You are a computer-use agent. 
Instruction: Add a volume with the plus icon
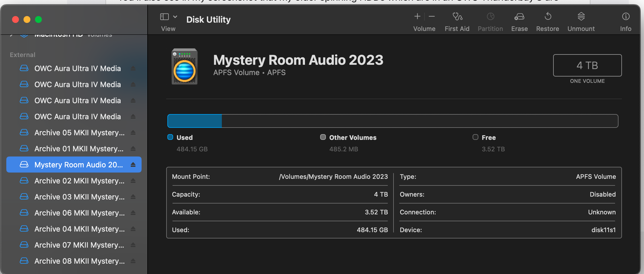click(x=417, y=17)
